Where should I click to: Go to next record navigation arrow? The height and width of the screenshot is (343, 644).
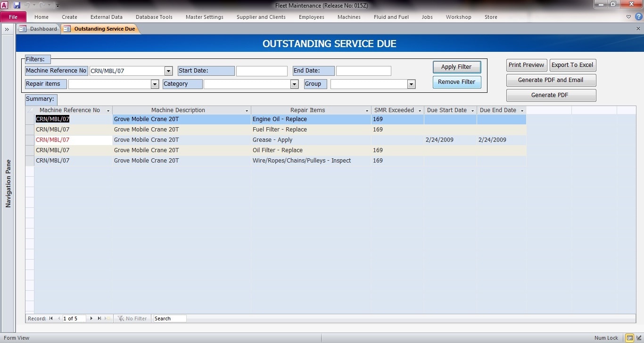[x=91, y=318]
